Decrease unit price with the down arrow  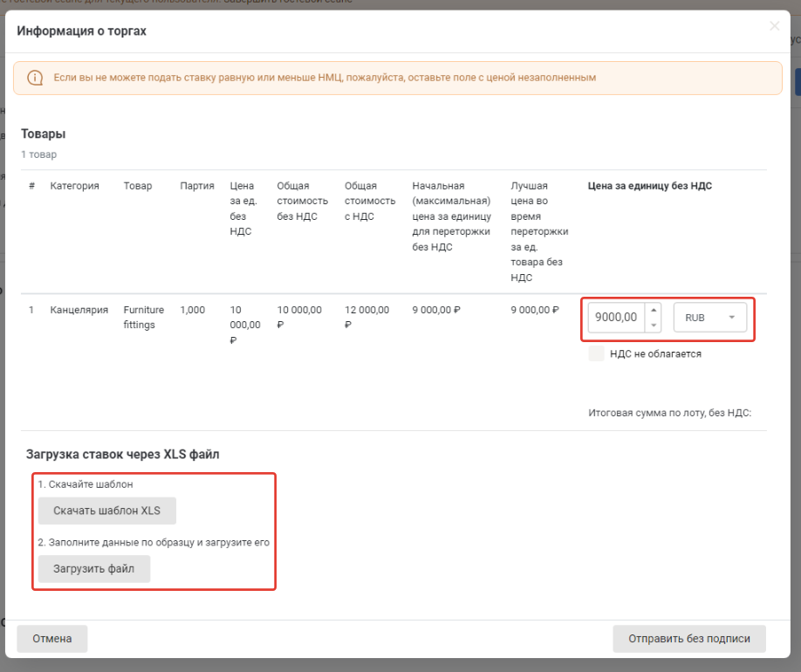click(x=654, y=326)
